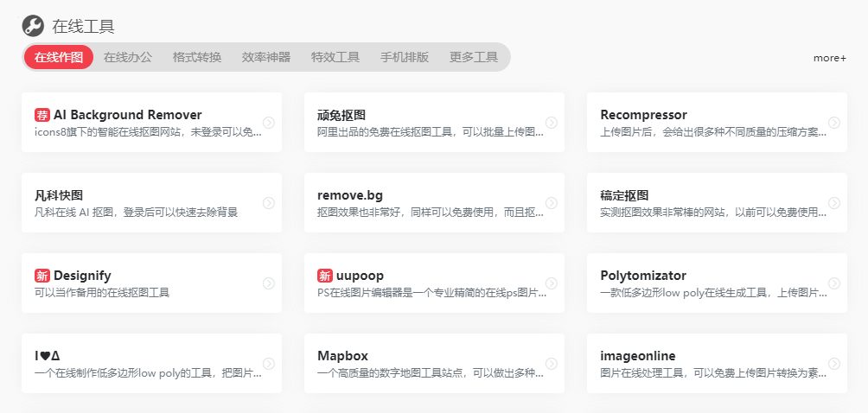Image resolution: width=868 pixels, height=413 pixels.
Task: Click arrow icon on 顽兔抠图 card
Action: click(552, 122)
